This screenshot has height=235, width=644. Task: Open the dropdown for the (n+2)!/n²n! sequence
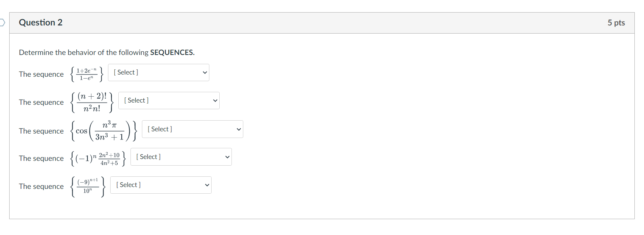pyautogui.click(x=169, y=100)
